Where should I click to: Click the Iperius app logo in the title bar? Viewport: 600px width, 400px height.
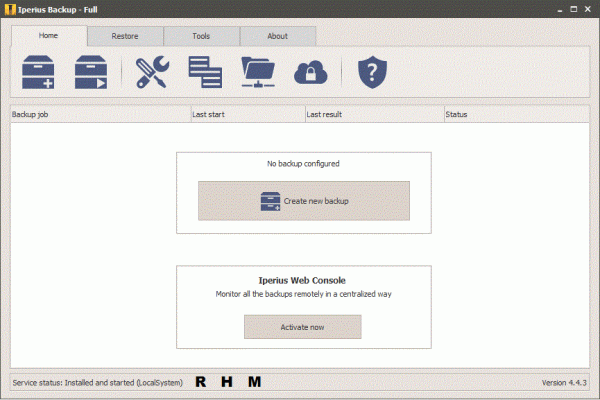click(10, 10)
